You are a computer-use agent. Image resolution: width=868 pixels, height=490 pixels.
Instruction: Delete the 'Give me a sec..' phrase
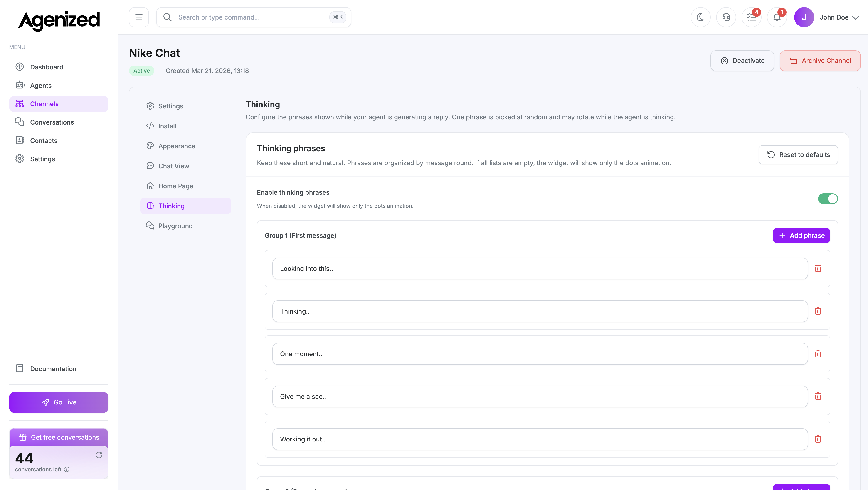coord(818,396)
